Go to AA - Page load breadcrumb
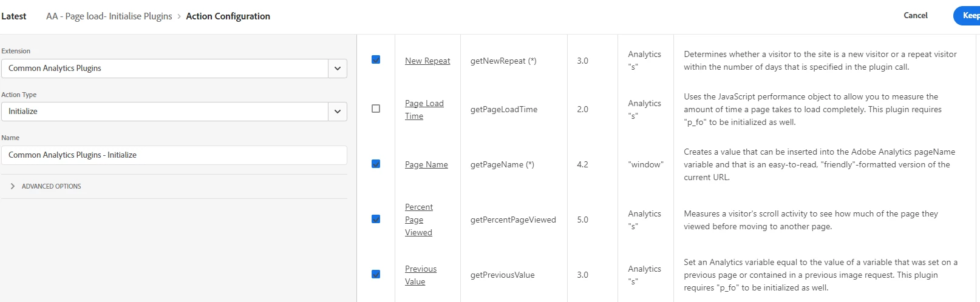This screenshot has width=980, height=302. point(109,16)
